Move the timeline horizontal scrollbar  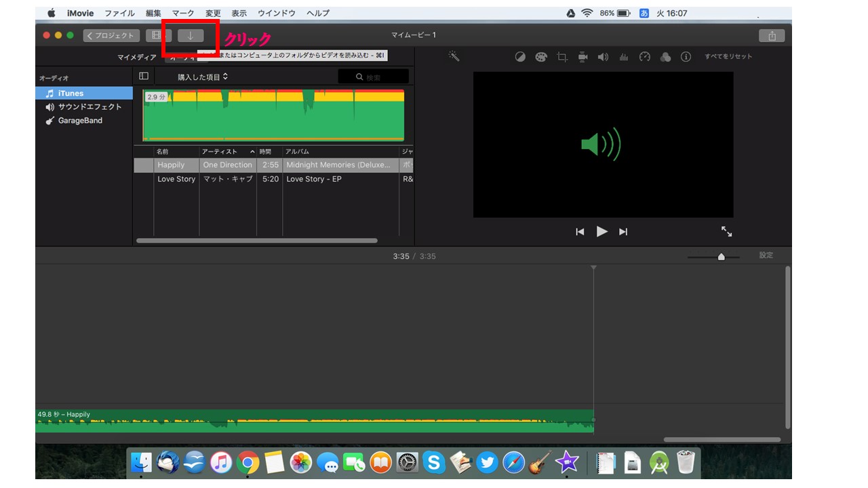click(722, 440)
